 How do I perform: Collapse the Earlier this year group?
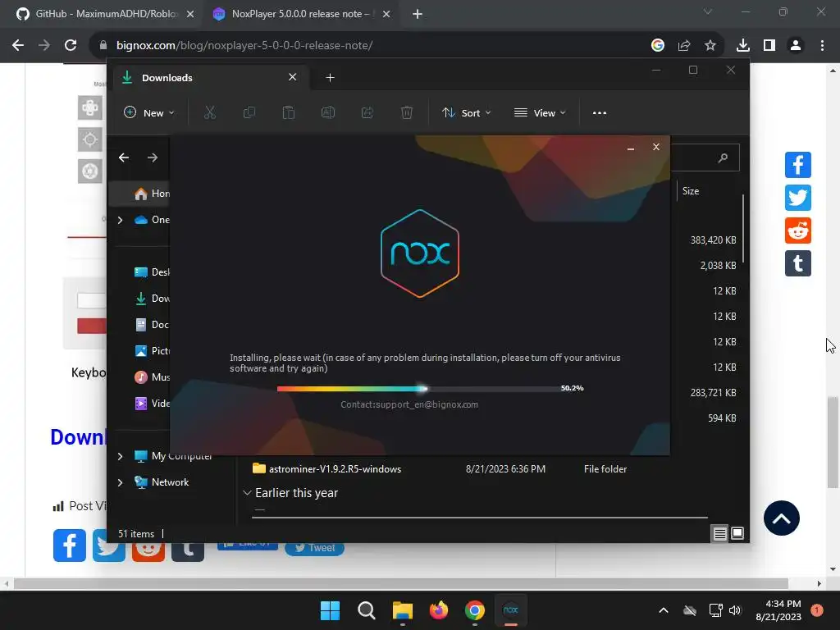[x=247, y=493]
